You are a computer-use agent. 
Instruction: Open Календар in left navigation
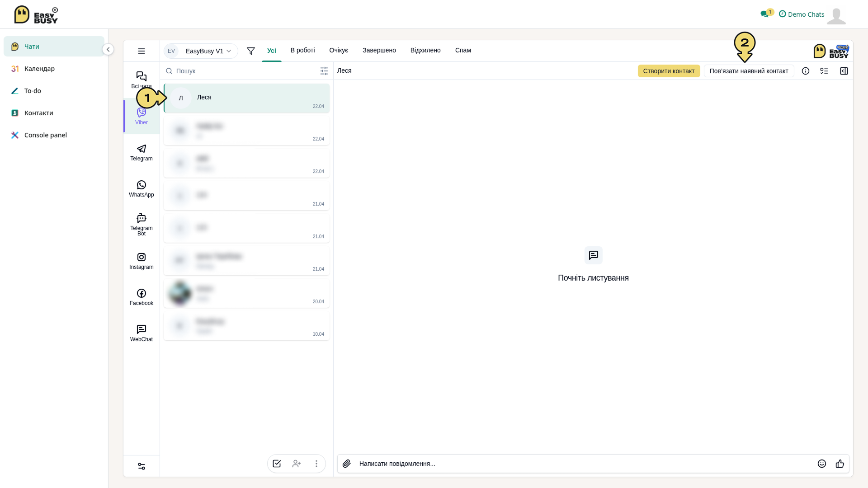54,69
